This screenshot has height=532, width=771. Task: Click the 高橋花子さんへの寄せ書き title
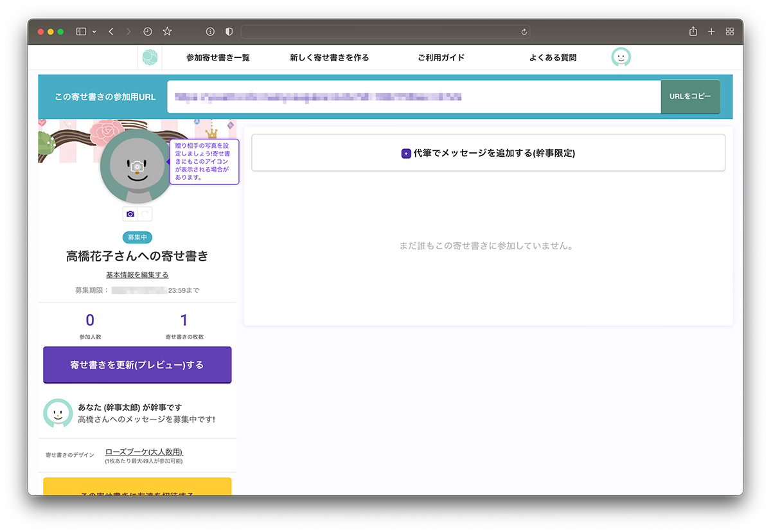click(x=137, y=256)
